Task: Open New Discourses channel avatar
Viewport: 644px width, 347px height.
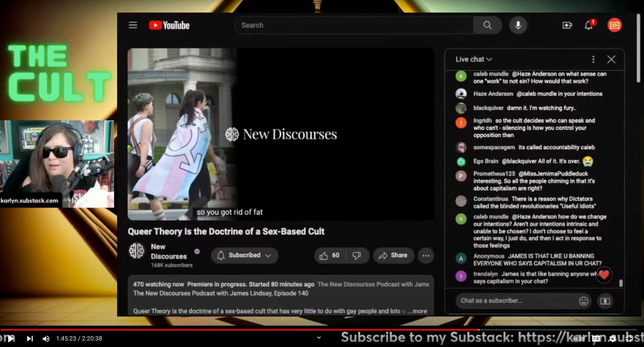Action: click(x=137, y=251)
